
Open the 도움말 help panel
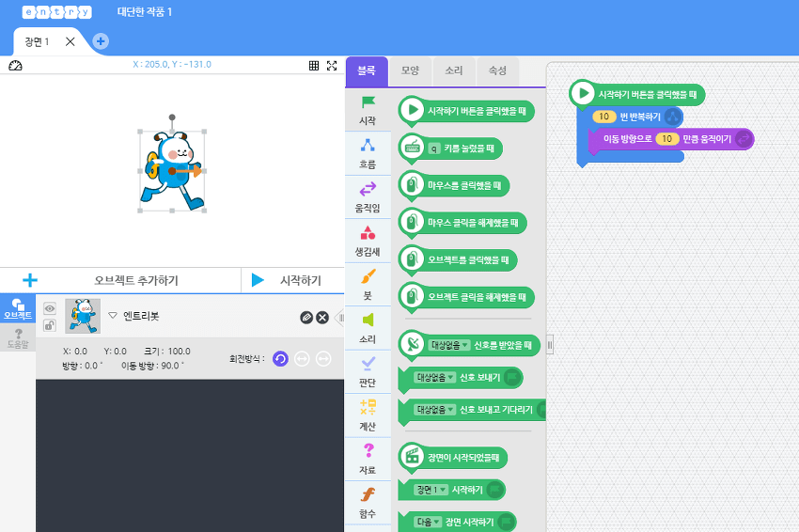point(18,338)
